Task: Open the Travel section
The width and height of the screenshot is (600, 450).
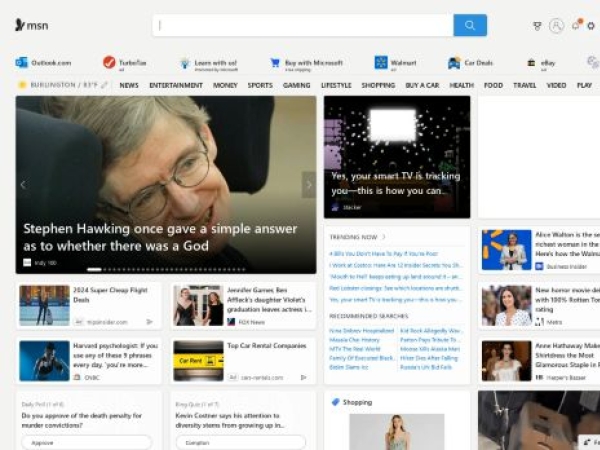Action: pyautogui.click(x=525, y=85)
